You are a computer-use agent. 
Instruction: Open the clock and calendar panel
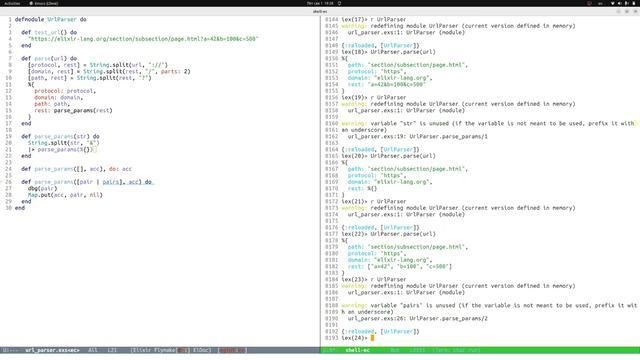[320, 3]
